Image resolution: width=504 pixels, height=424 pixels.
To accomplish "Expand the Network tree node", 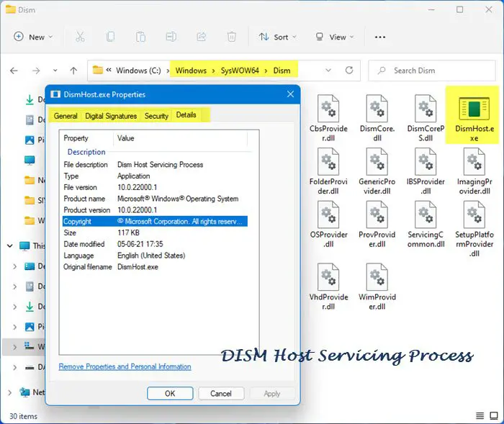I will [9, 392].
